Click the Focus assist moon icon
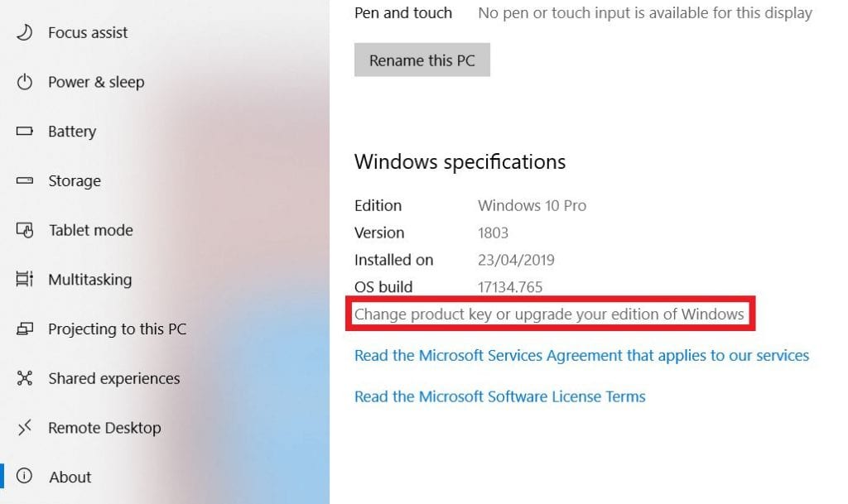The height and width of the screenshot is (504, 848). [x=25, y=32]
